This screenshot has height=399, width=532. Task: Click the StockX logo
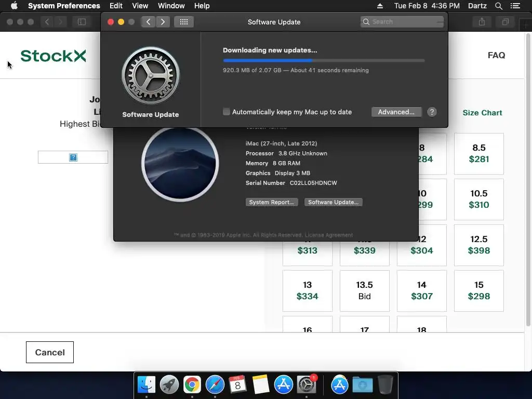(54, 56)
